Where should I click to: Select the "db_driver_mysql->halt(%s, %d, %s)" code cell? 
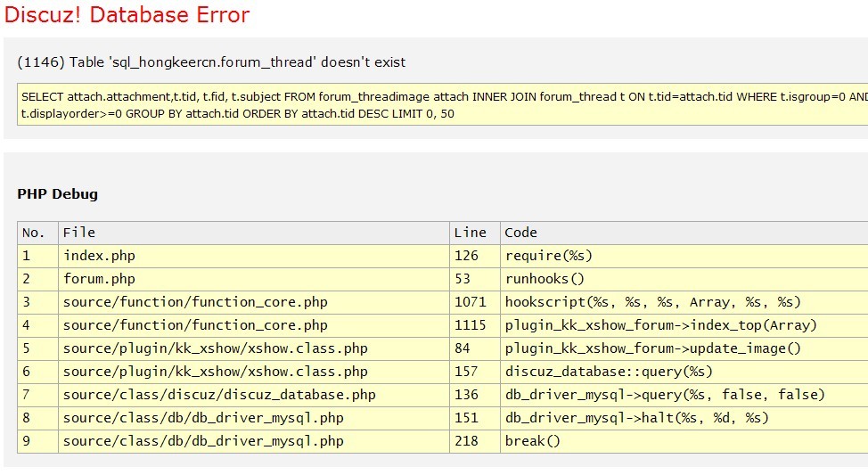[684, 419]
